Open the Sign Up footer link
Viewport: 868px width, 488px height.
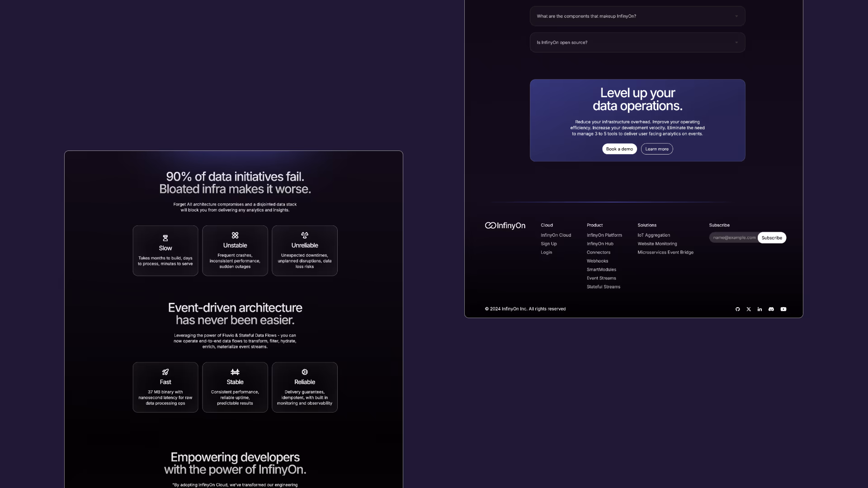tap(548, 244)
